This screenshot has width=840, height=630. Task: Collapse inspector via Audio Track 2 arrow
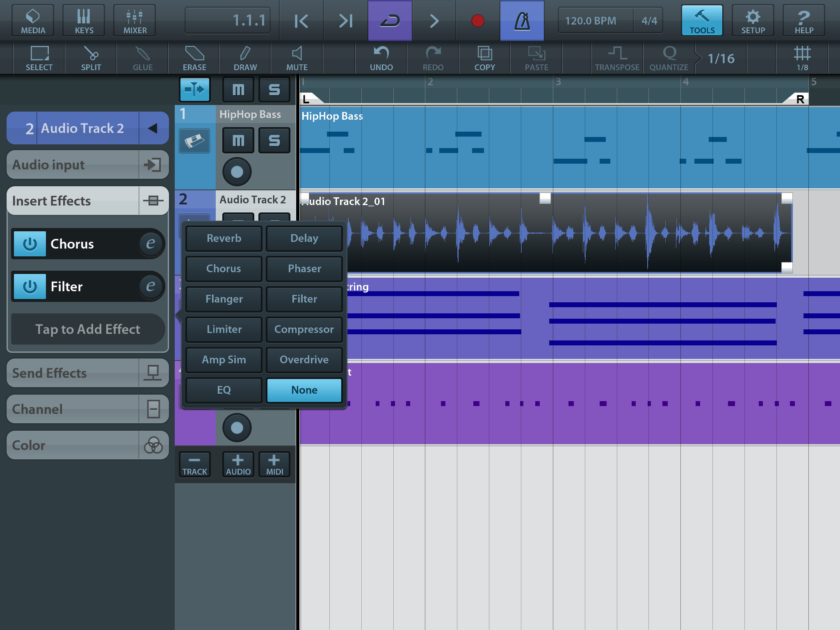(153, 128)
